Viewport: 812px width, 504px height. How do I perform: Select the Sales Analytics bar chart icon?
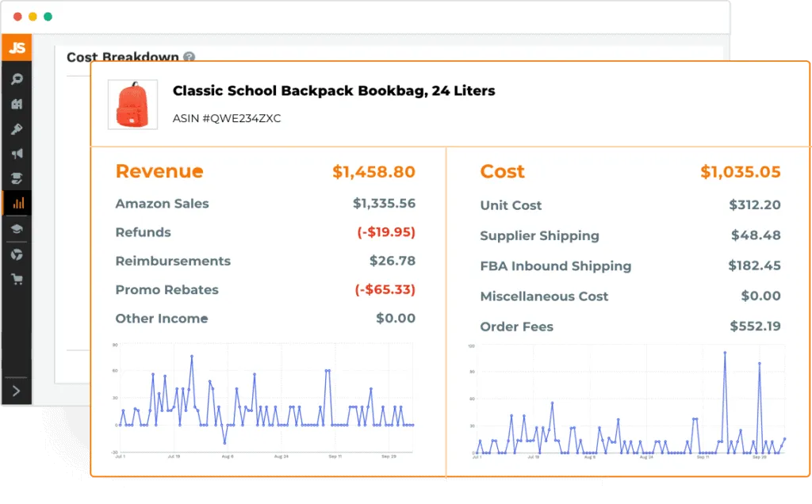[17, 204]
